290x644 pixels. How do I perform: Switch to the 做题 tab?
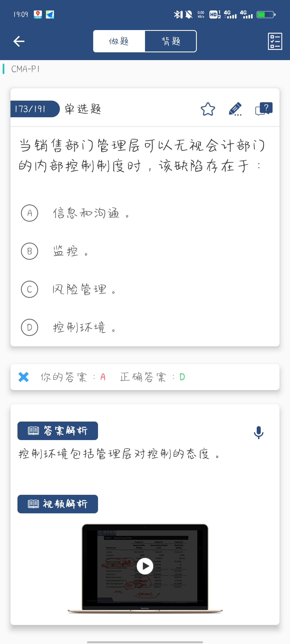pyautogui.click(x=119, y=41)
